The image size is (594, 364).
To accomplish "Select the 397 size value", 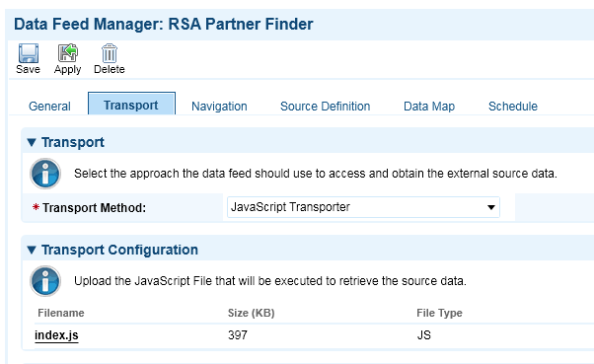I will pos(238,335).
